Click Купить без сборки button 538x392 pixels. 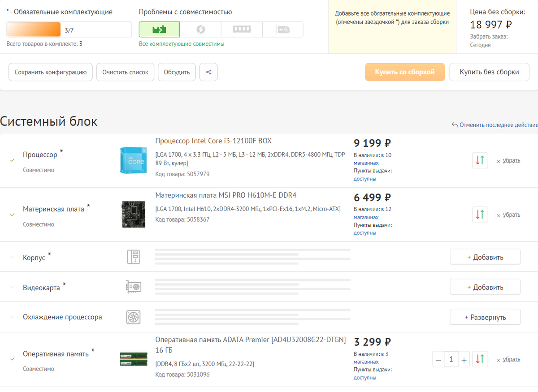point(489,72)
